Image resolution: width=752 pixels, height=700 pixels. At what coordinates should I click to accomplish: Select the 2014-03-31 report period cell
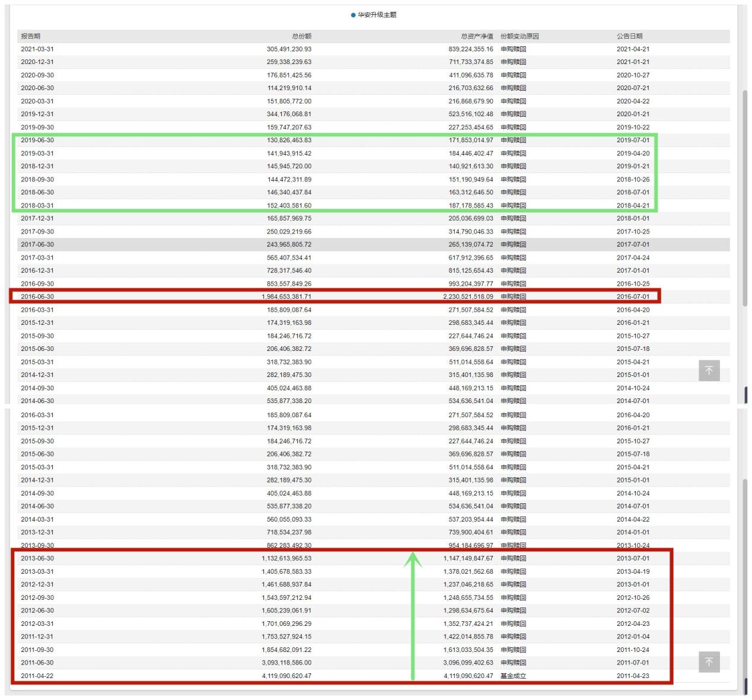pos(37,520)
